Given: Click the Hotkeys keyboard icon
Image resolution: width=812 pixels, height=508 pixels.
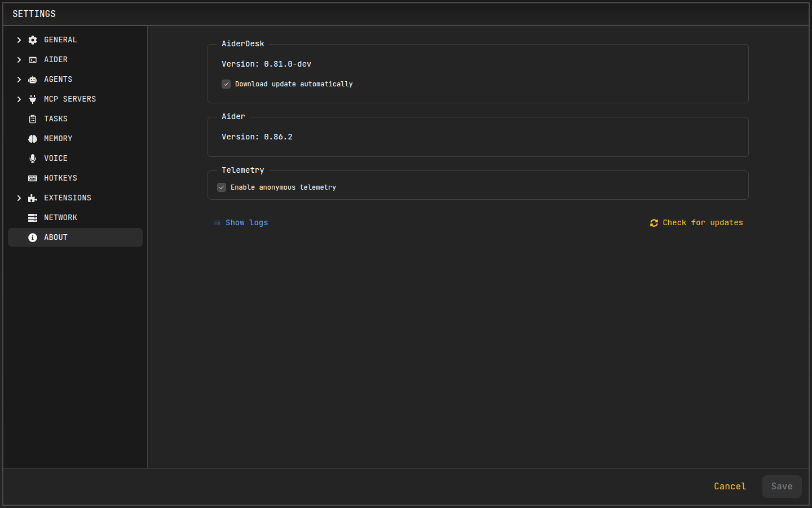Looking at the screenshot, I should coord(33,178).
